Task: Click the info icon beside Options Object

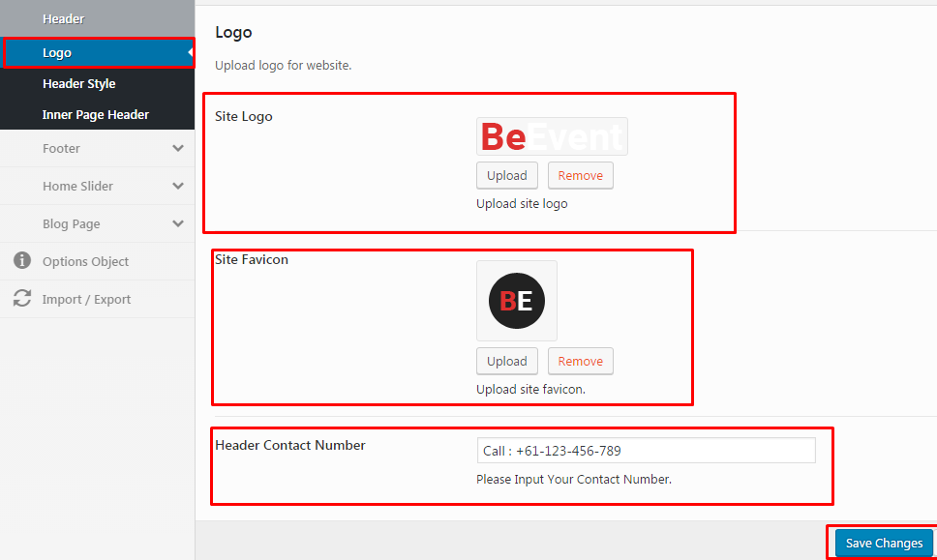Action: 21,261
